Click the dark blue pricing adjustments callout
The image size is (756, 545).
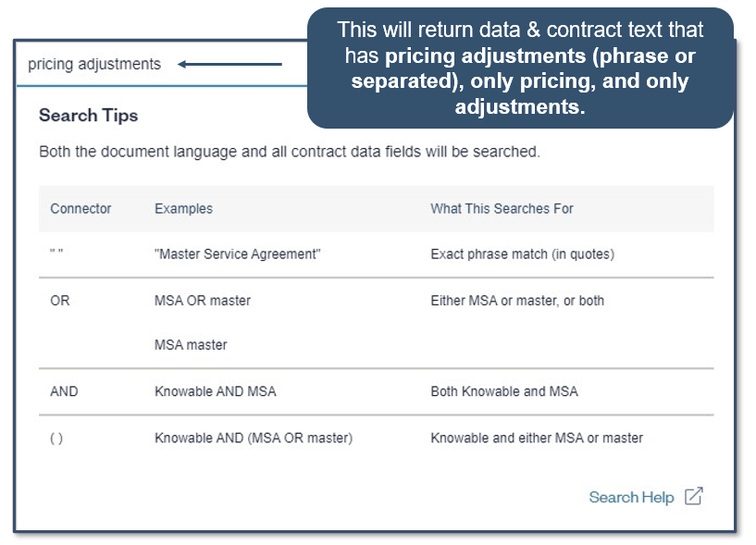click(520, 68)
